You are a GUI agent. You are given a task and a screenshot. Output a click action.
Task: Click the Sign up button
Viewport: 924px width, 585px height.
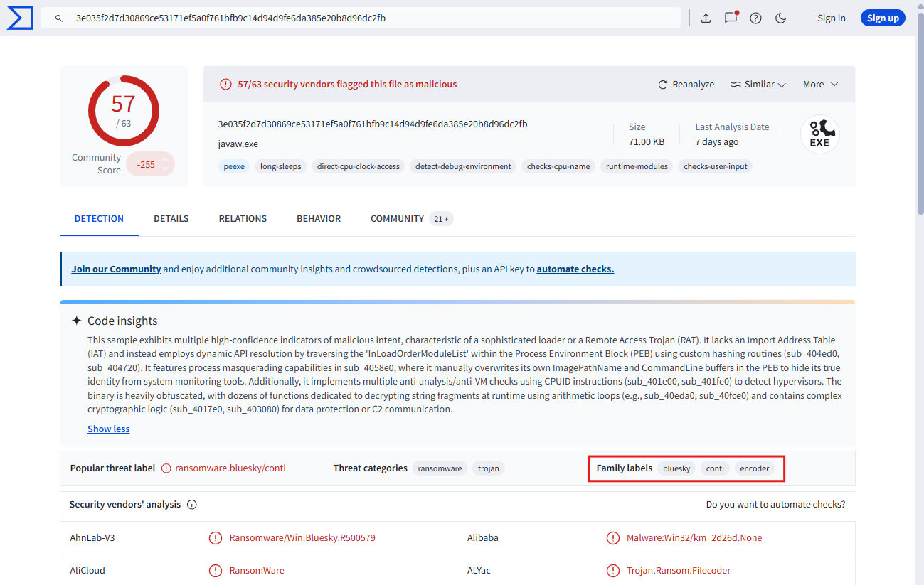pyautogui.click(x=882, y=18)
